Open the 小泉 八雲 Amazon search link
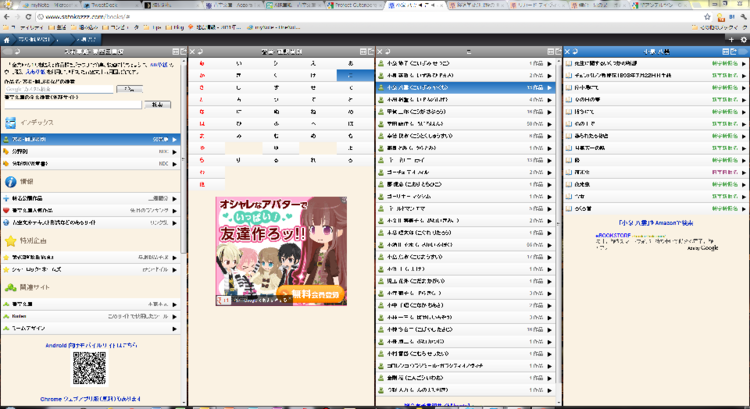 [x=655, y=223]
